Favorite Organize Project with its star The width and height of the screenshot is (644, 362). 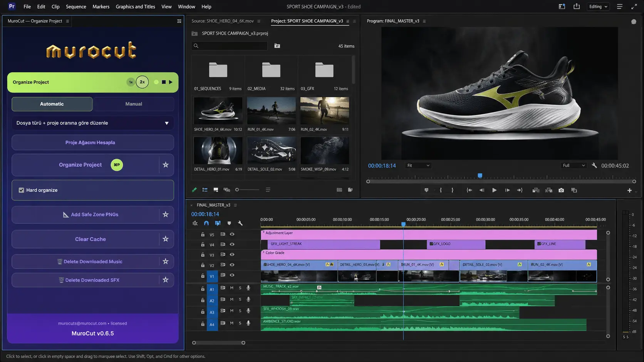point(166,165)
